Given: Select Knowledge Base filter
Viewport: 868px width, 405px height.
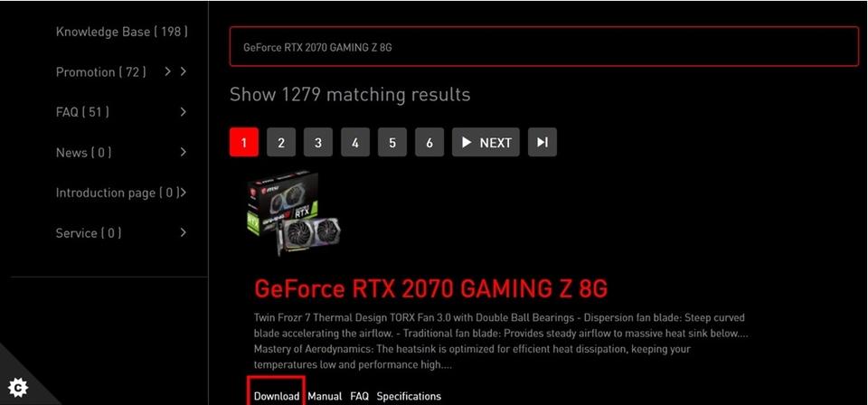Looking at the screenshot, I should [x=122, y=32].
